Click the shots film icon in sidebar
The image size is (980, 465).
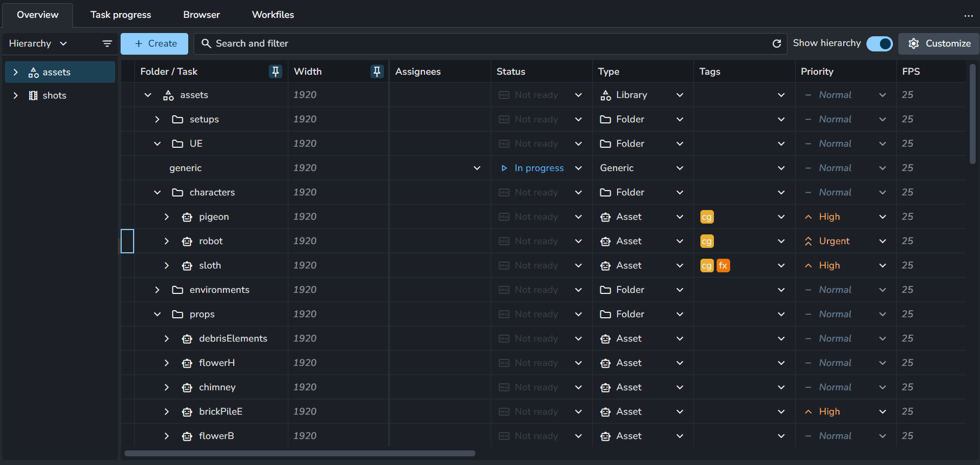coord(34,96)
